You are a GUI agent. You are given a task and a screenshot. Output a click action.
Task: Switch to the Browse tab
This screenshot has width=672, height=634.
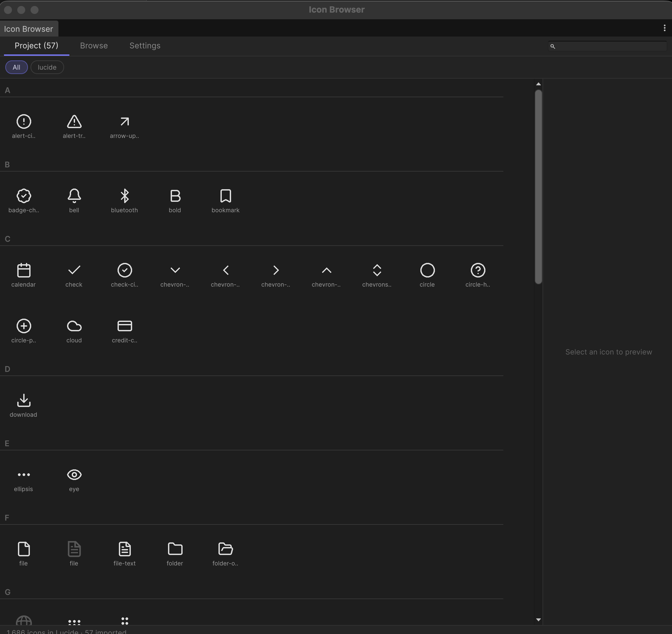pos(94,45)
